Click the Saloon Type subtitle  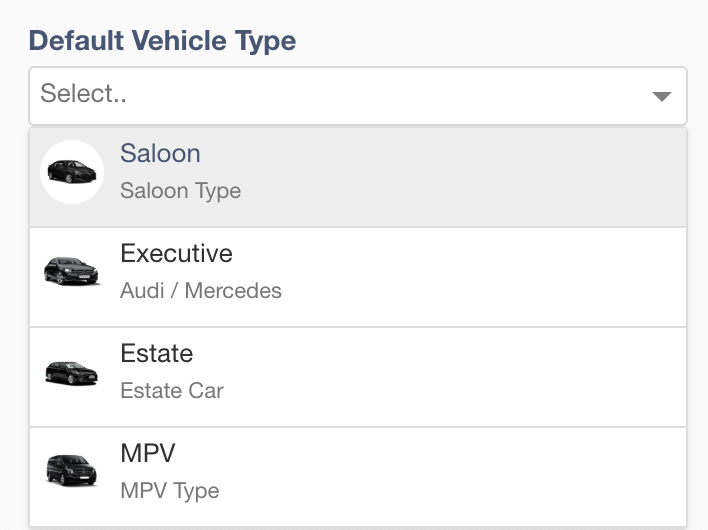pos(180,191)
